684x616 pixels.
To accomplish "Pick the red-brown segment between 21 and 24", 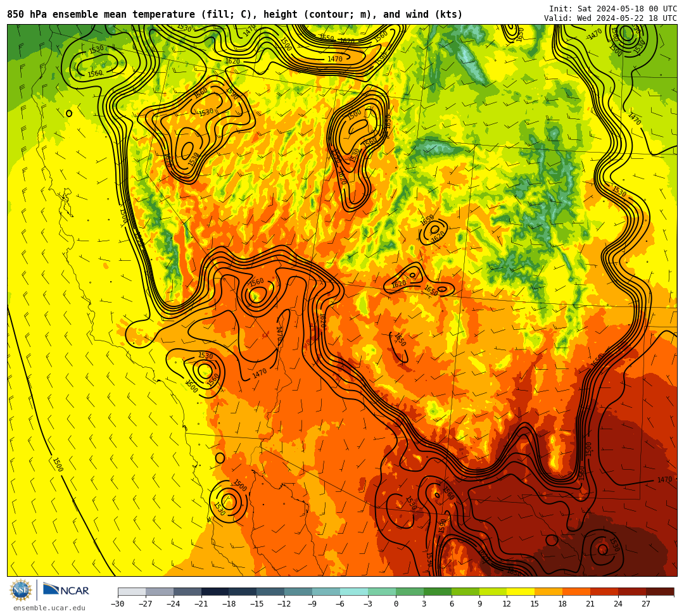I will pos(604,591).
